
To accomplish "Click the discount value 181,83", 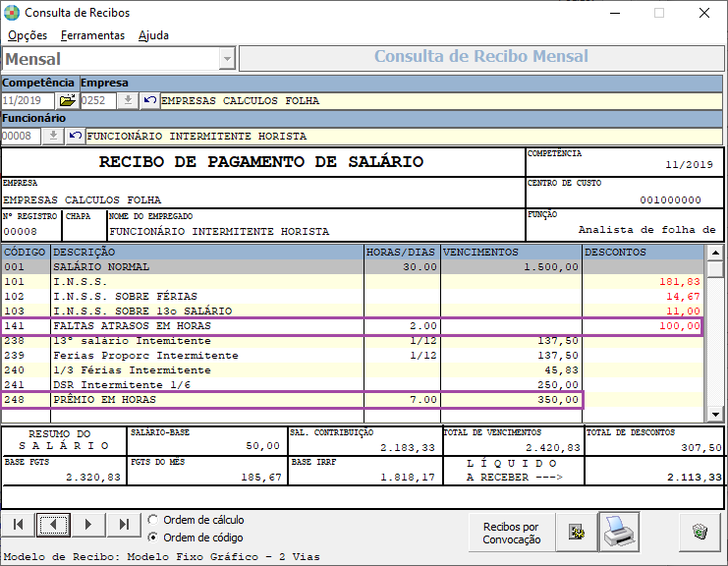I will [680, 282].
